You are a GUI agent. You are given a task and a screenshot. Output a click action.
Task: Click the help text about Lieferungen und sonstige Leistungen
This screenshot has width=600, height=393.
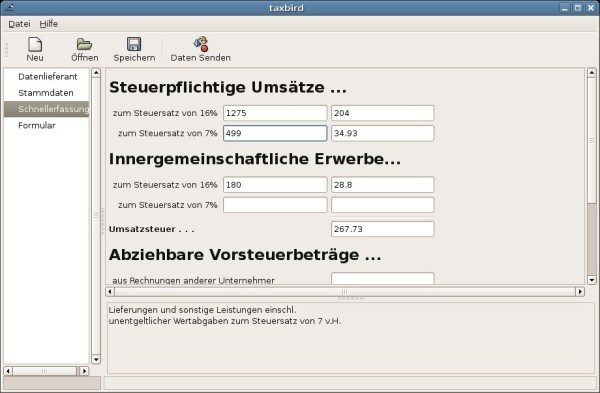click(225, 316)
